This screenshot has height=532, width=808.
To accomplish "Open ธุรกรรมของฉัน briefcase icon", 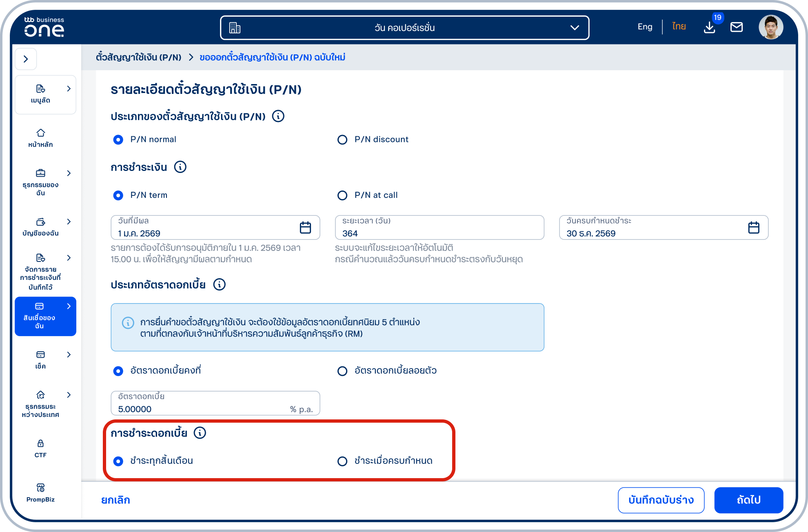I will (40, 173).
